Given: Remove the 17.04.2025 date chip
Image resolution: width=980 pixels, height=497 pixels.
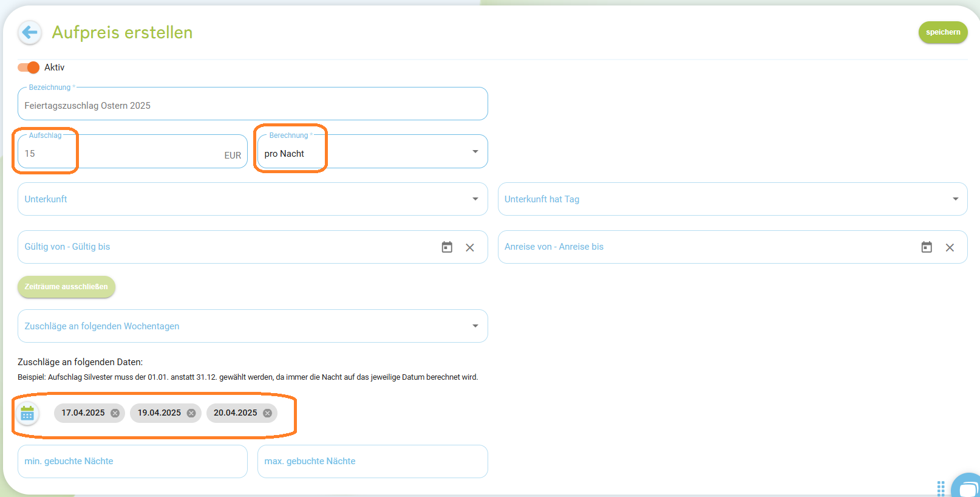Looking at the screenshot, I should [115, 413].
